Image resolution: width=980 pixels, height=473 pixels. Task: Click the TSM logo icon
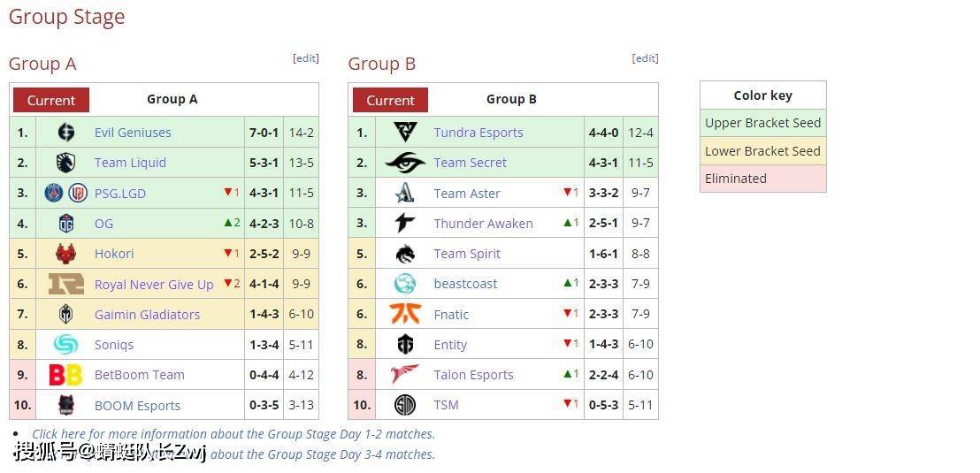coord(405,406)
